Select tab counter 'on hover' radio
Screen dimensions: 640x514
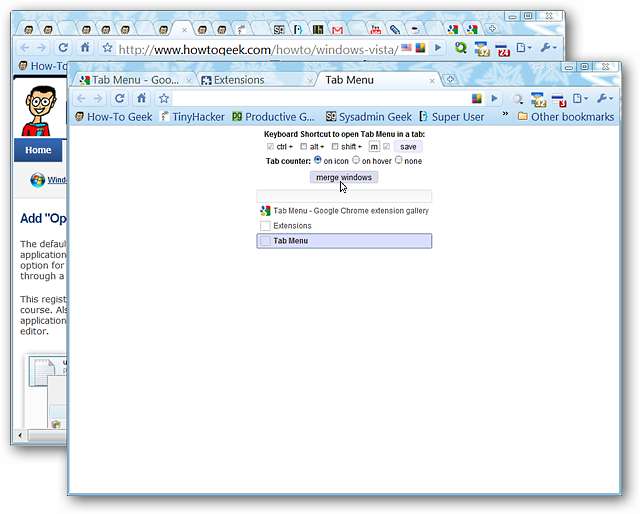coord(356,160)
